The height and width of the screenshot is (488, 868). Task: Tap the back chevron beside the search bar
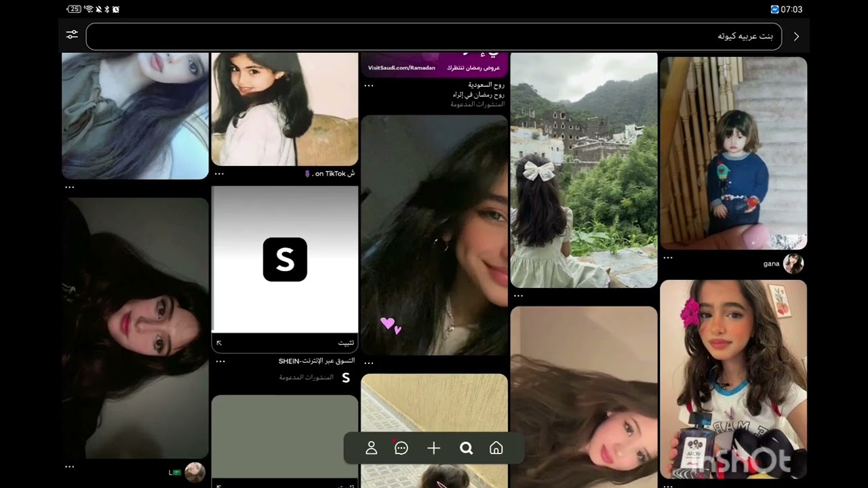pyautogui.click(x=796, y=37)
